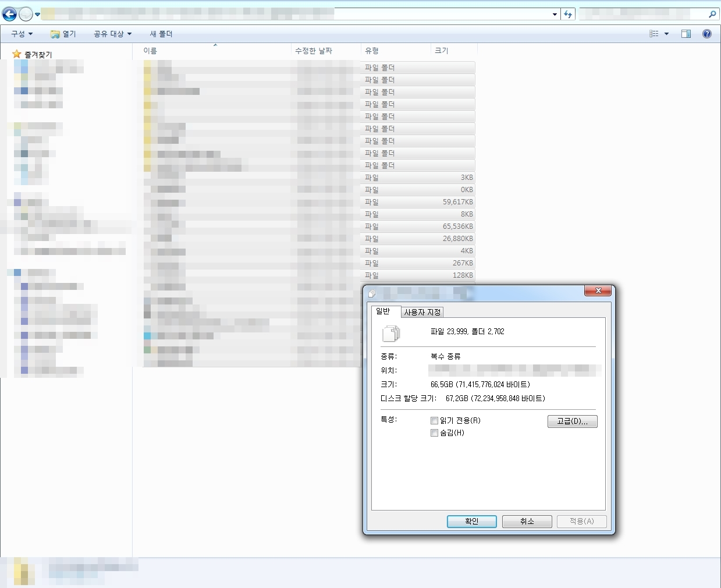Click the 새 폴더 button

pos(161,34)
